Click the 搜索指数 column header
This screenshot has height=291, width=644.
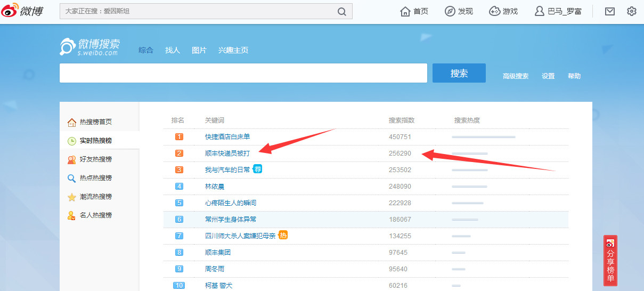click(x=402, y=120)
